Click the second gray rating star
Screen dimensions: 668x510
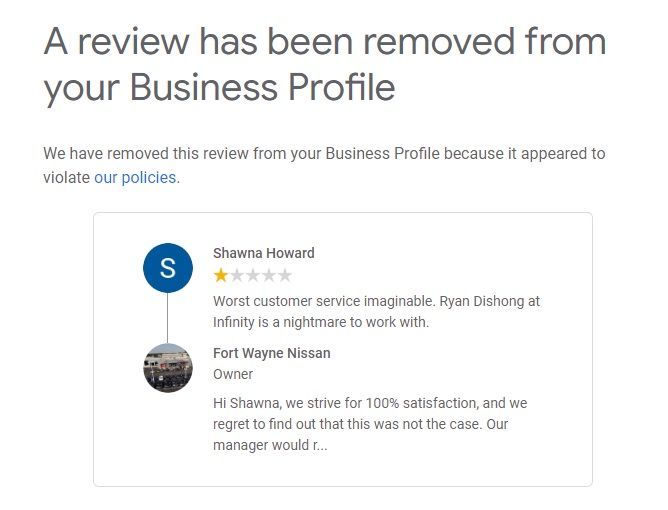(237, 275)
